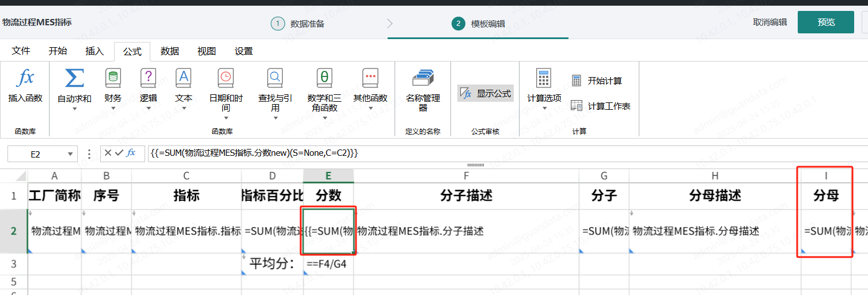Select column C header
The image size is (868, 295).
(x=187, y=175)
